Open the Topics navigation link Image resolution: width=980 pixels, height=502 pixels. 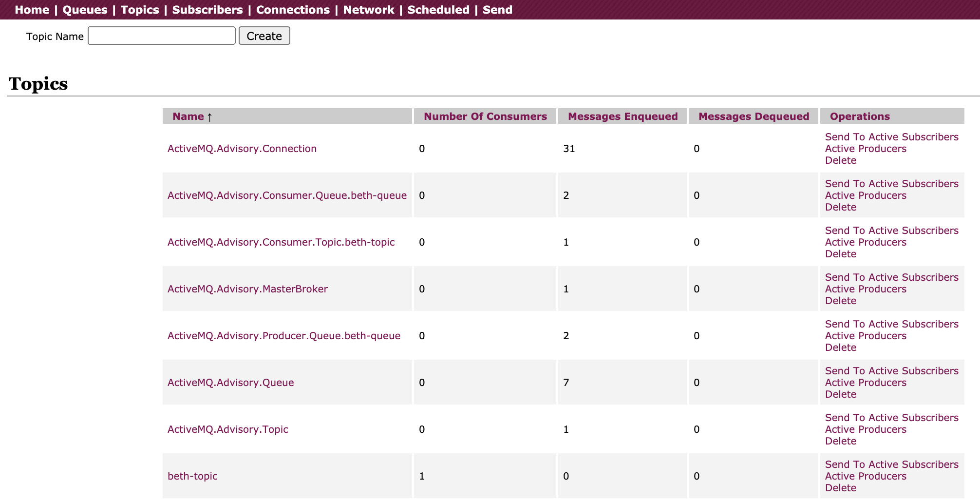[140, 10]
